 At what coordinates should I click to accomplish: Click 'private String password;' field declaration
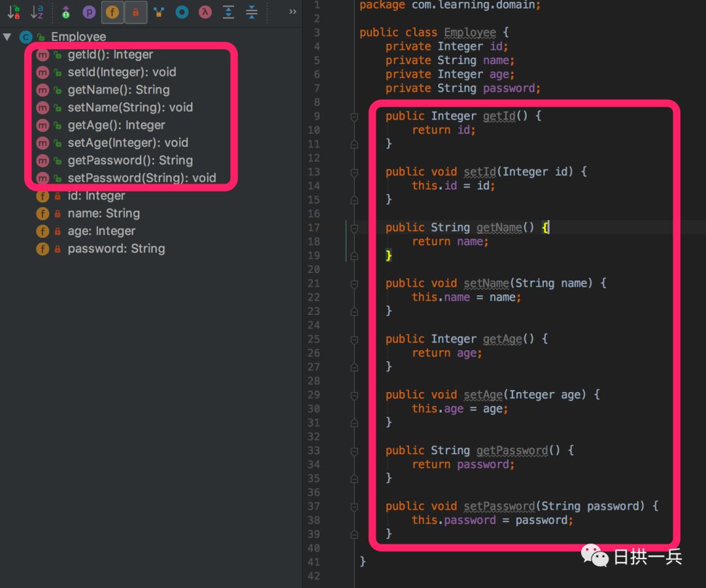pos(463,88)
